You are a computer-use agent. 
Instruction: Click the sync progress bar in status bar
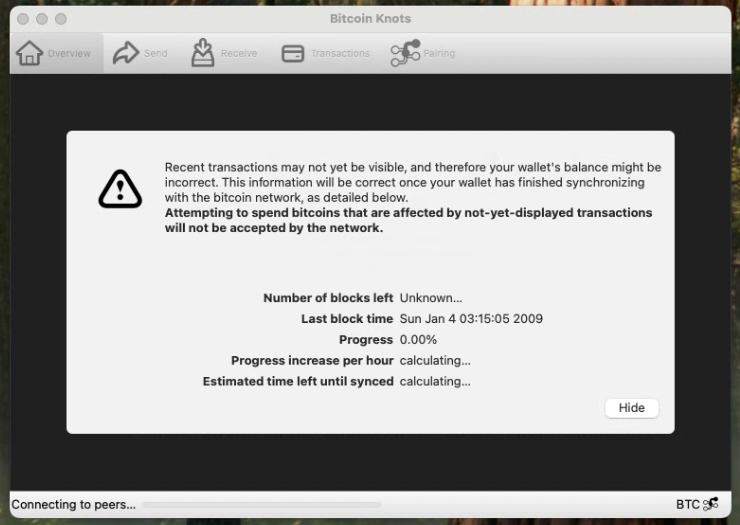click(261, 505)
